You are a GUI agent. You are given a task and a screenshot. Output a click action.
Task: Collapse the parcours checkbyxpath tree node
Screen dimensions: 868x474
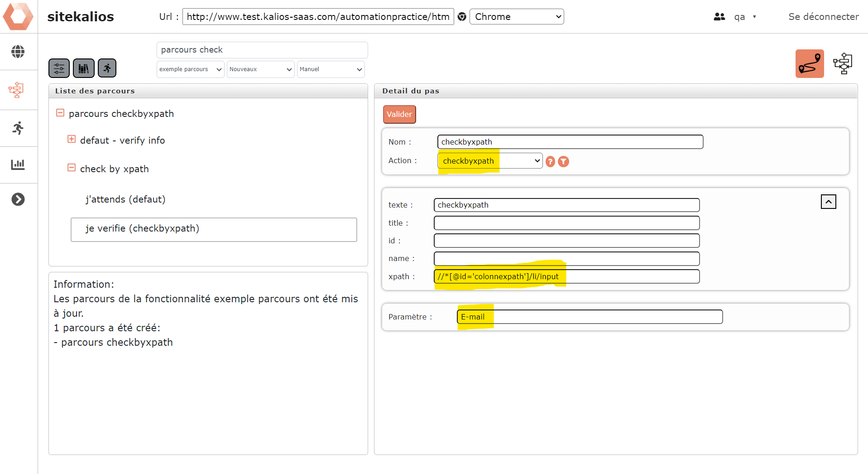click(60, 113)
